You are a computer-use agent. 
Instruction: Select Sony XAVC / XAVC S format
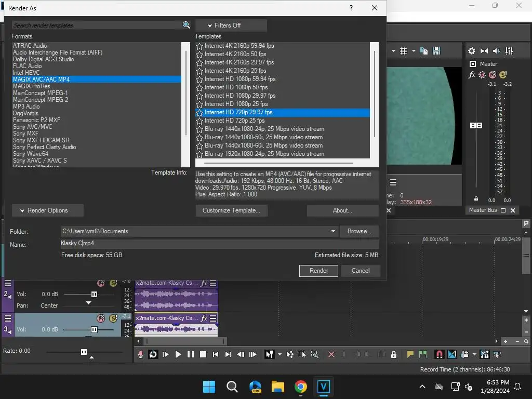coord(39,161)
